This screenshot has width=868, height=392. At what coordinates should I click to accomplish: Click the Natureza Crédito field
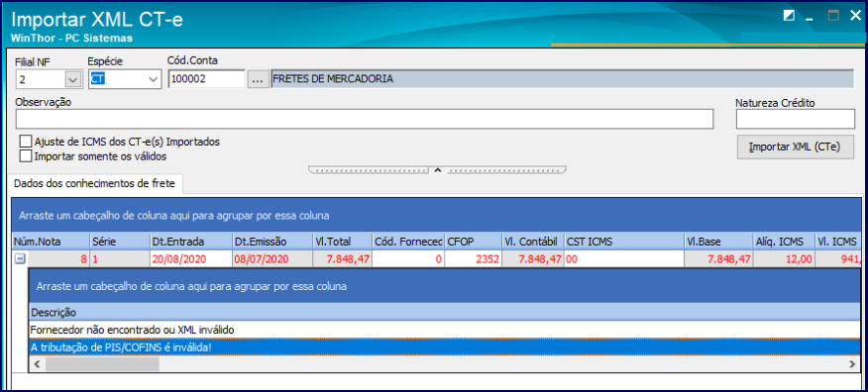[795, 119]
